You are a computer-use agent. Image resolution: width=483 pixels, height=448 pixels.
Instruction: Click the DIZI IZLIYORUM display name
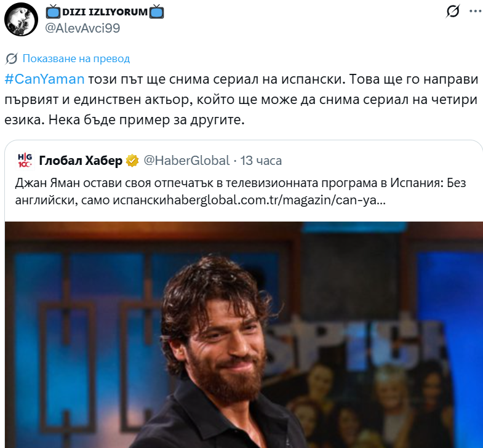coord(105,12)
